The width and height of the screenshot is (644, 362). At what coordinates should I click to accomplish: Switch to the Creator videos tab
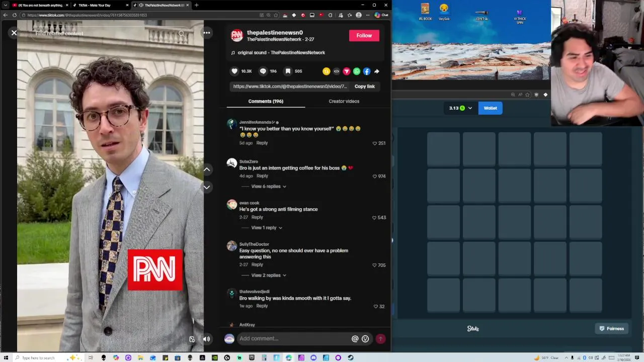pos(344,101)
